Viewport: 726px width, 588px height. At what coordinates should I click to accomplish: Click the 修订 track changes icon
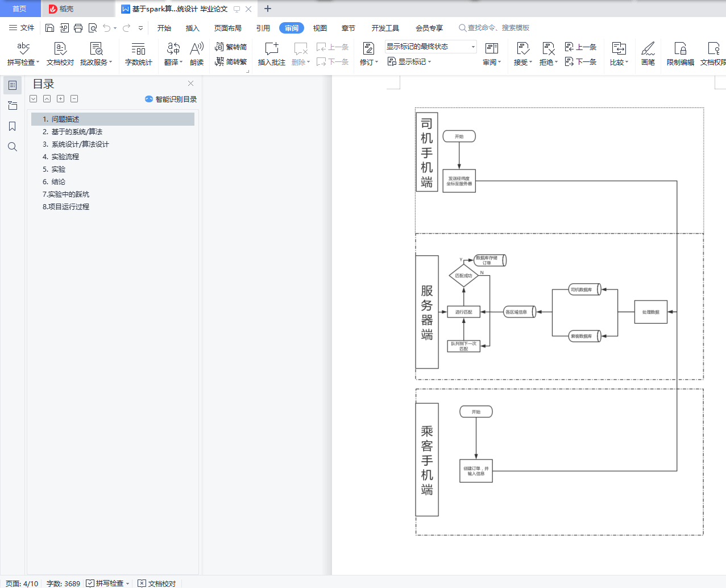click(x=368, y=48)
